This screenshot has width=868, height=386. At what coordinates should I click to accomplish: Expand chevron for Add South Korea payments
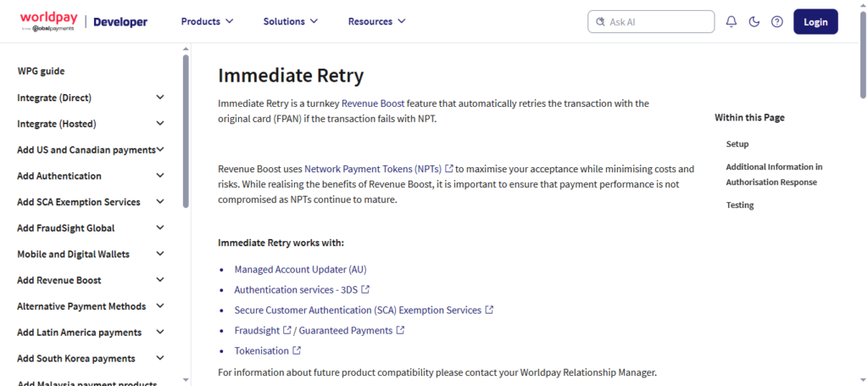(x=160, y=358)
